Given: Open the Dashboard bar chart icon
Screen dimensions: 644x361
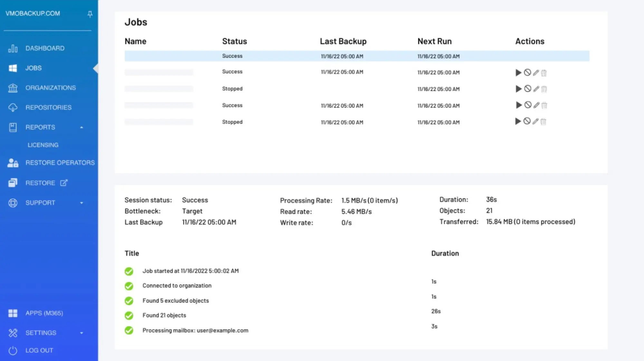Looking at the screenshot, I should pyautogui.click(x=13, y=48).
